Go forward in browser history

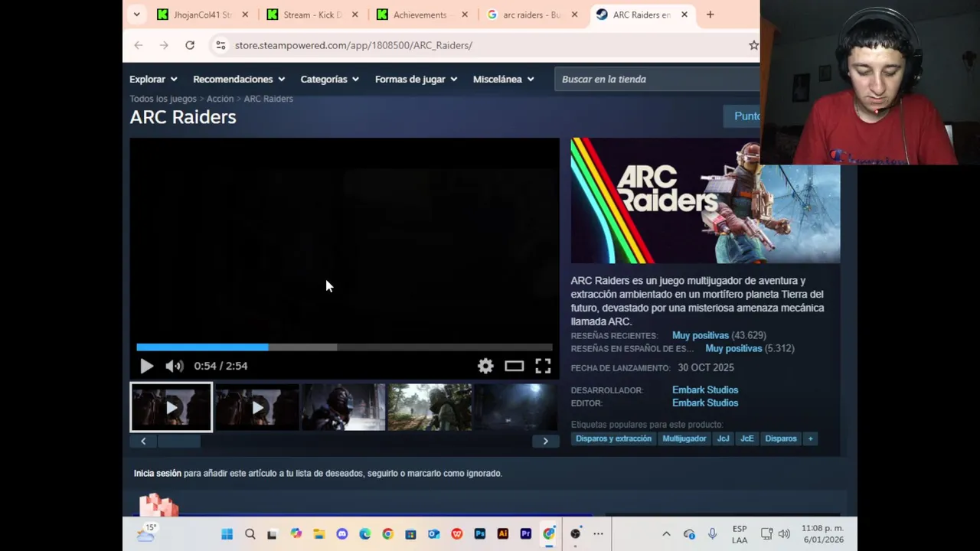(164, 45)
